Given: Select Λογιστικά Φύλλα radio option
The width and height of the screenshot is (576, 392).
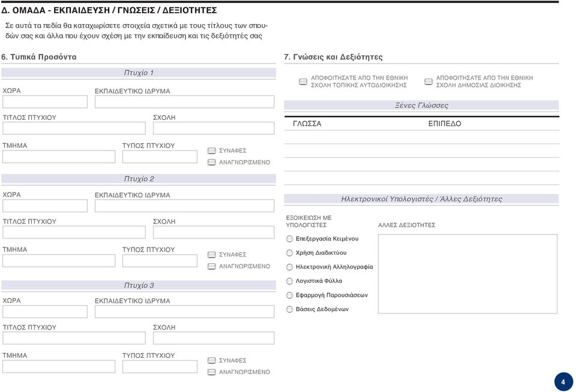Looking at the screenshot, I should (289, 281).
